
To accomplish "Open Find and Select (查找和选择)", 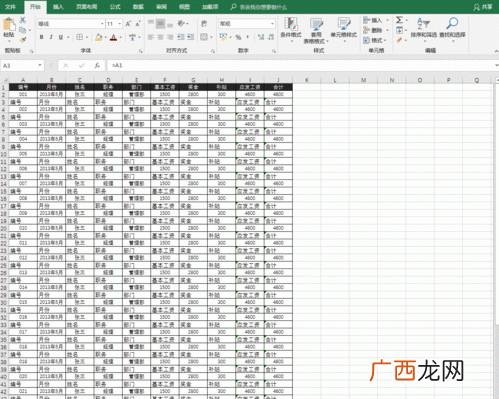I will tap(452, 30).
